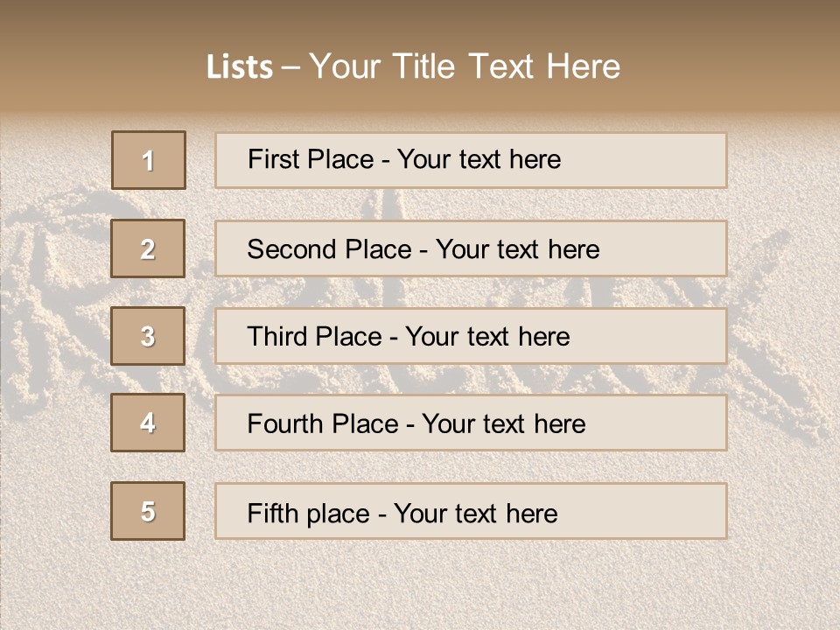Click the words "Third Place"
Screen dimensions: 840x630
coord(314,336)
